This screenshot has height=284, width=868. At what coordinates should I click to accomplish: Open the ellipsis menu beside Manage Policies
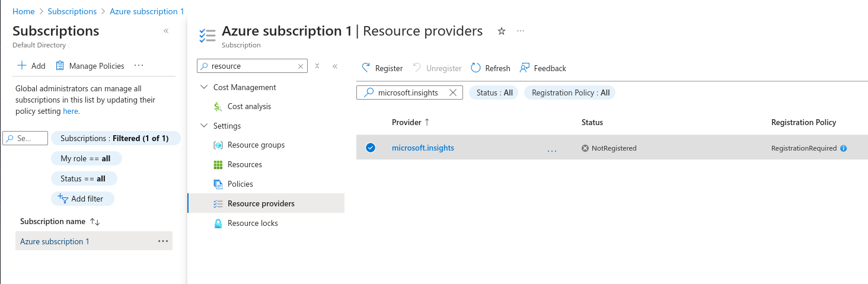tap(139, 66)
